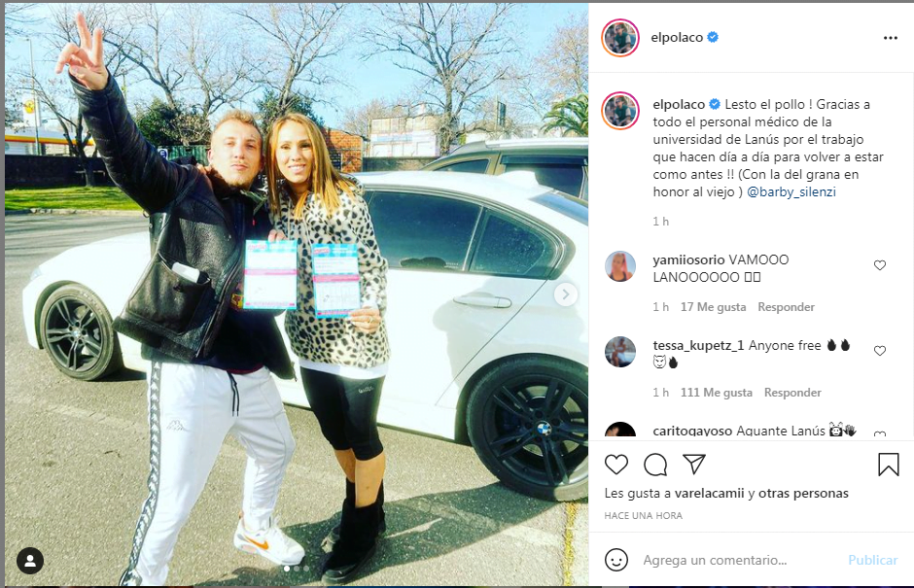Open the comment speech bubble icon
The height and width of the screenshot is (588, 914).
coord(655,465)
